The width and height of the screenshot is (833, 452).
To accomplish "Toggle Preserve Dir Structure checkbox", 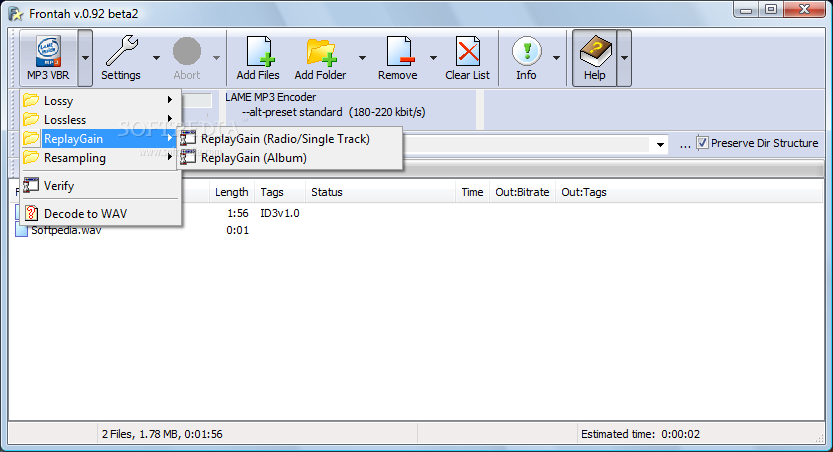I will click(702, 143).
